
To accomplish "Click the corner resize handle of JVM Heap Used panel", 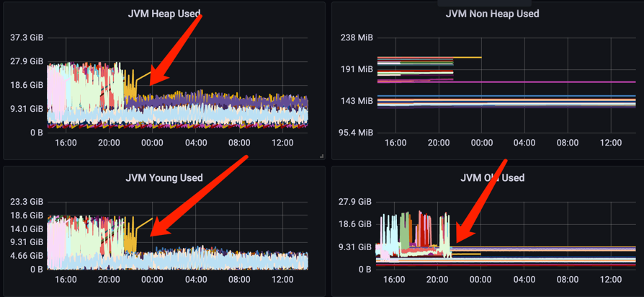I will [x=321, y=156].
